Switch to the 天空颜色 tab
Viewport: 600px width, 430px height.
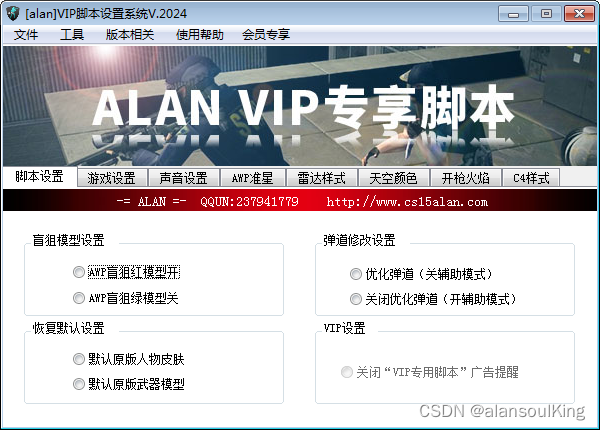click(x=393, y=178)
